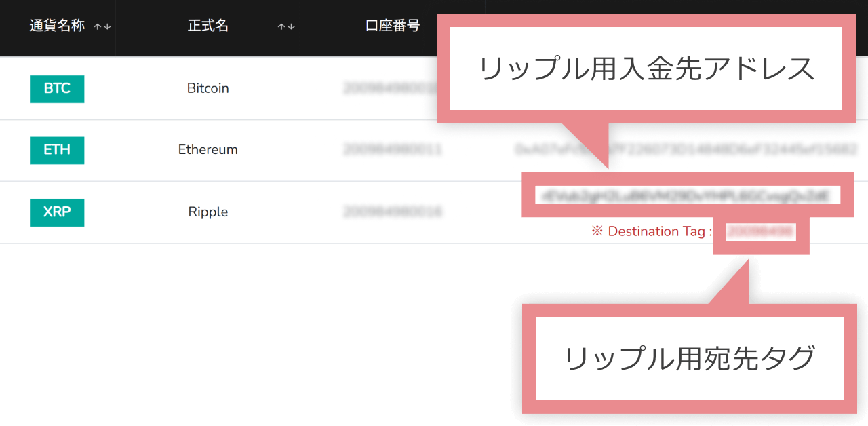
Task: Click the highlighted Destination Tag number
Action: 760,232
